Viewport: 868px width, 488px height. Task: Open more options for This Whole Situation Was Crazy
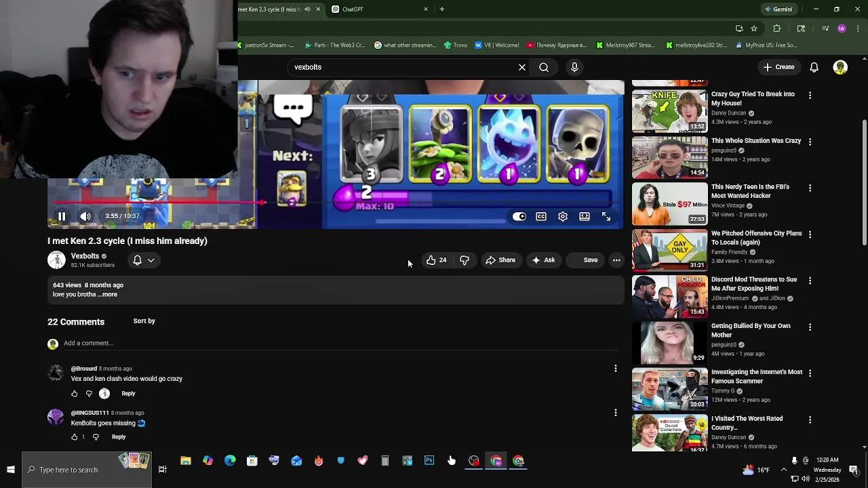(x=810, y=142)
